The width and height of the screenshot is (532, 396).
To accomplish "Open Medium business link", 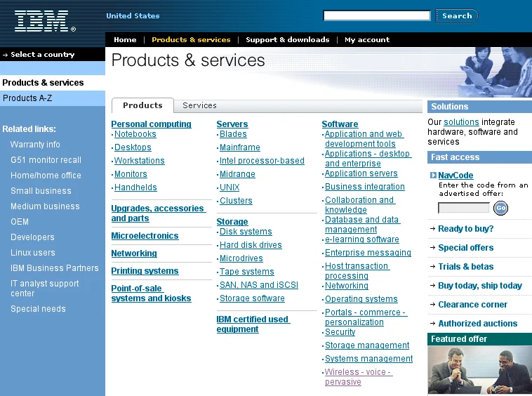I will click(x=45, y=206).
